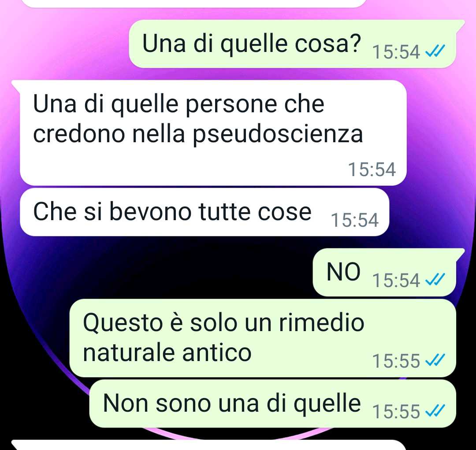Image resolution: width=476 pixels, height=450 pixels.
Task: Tap the 15:55 timestamp on 'Non sono una di quelle'
Action: [x=396, y=412]
